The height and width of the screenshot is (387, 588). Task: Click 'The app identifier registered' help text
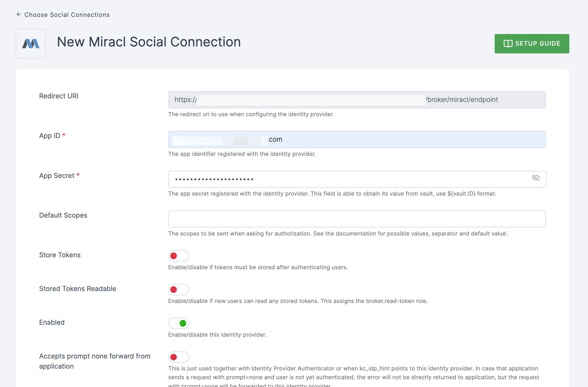tap(242, 154)
